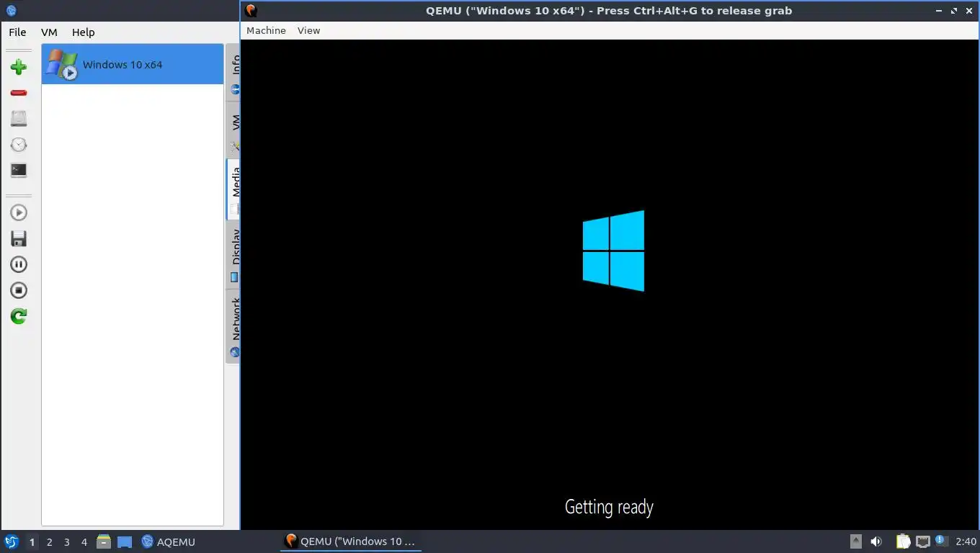The height and width of the screenshot is (553, 980).
Task: Open the notification alert tray icon
Action: point(941,541)
